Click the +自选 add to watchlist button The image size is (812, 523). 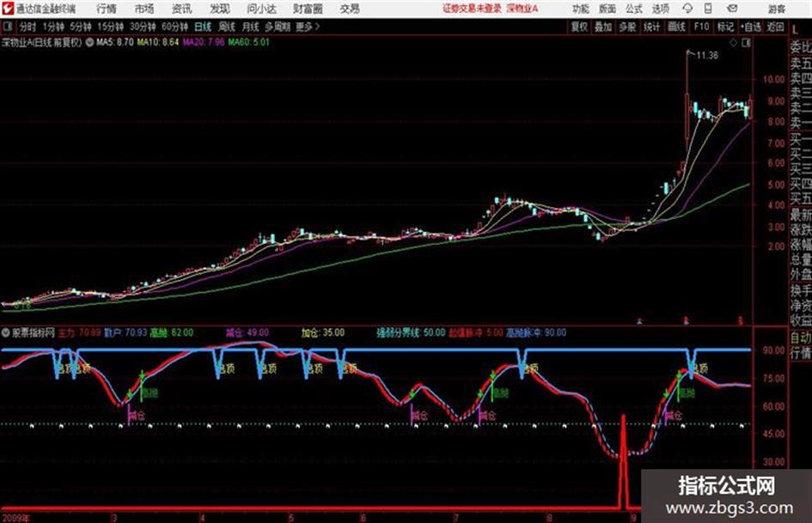(750, 27)
